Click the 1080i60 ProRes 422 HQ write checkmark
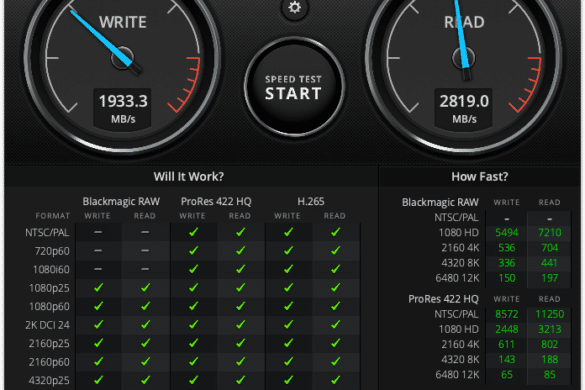The image size is (585, 390). click(193, 269)
